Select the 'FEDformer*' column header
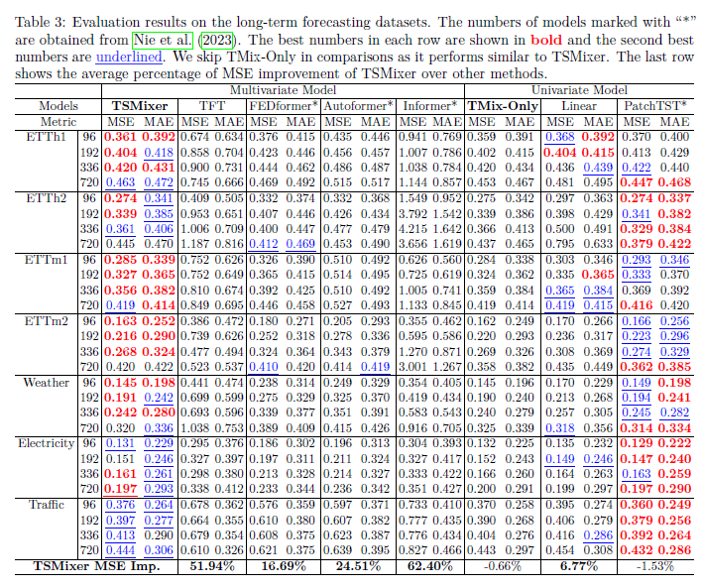The width and height of the screenshot is (703, 588). pyautogui.click(x=284, y=106)
